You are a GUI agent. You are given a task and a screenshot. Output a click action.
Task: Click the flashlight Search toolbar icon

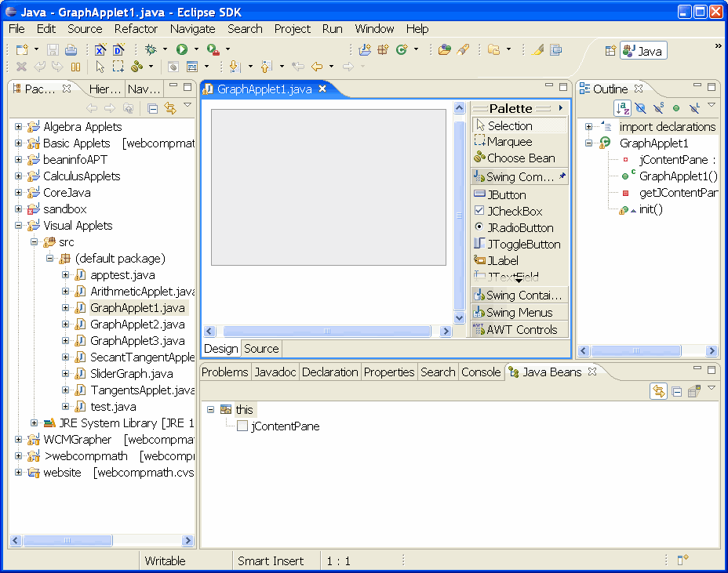[x=463, y=49]
